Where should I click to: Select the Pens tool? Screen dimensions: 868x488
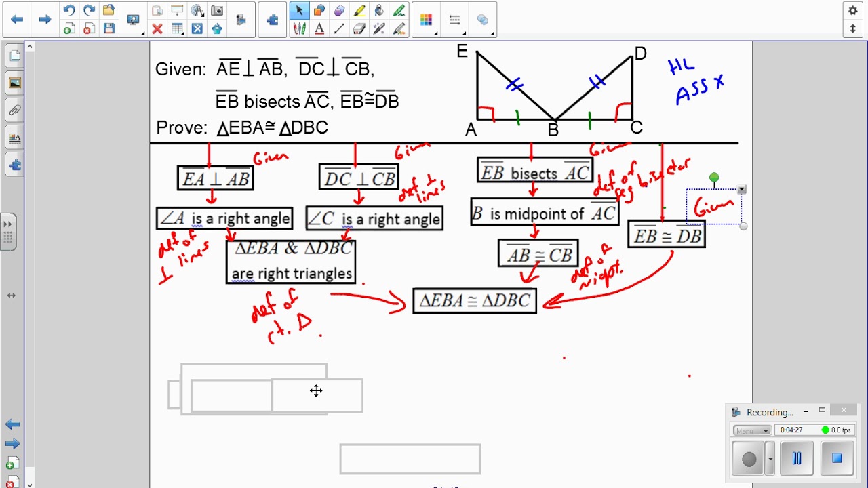(299, 28)
